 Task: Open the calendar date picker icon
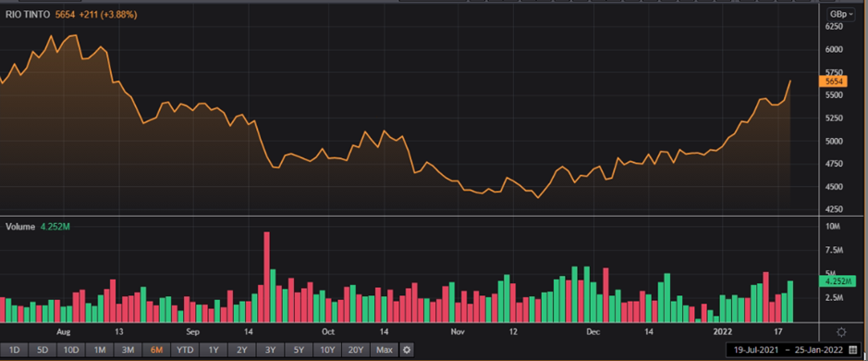[x=852, y=351]
